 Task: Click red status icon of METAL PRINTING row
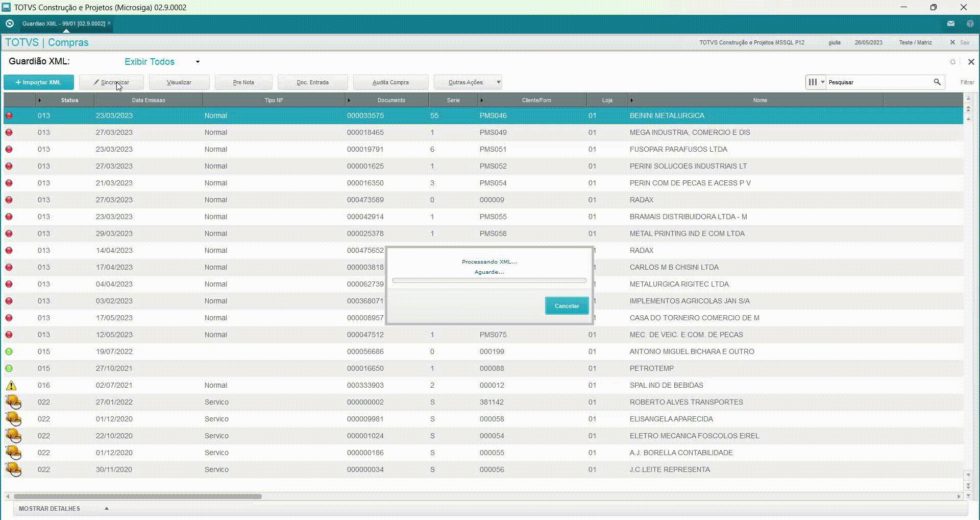[9, 233]
